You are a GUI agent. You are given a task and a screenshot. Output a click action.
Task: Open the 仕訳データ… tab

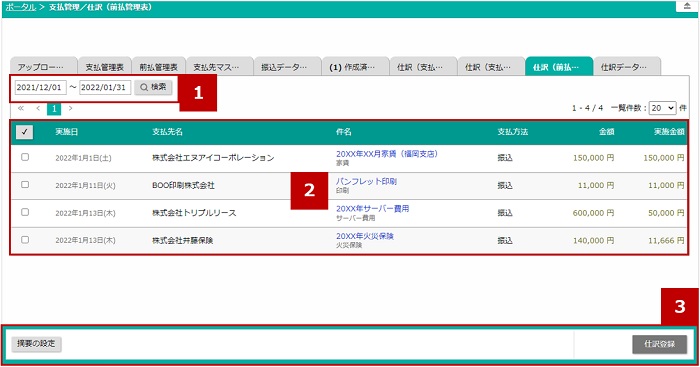pyautogui.click(x=627, y=67)
